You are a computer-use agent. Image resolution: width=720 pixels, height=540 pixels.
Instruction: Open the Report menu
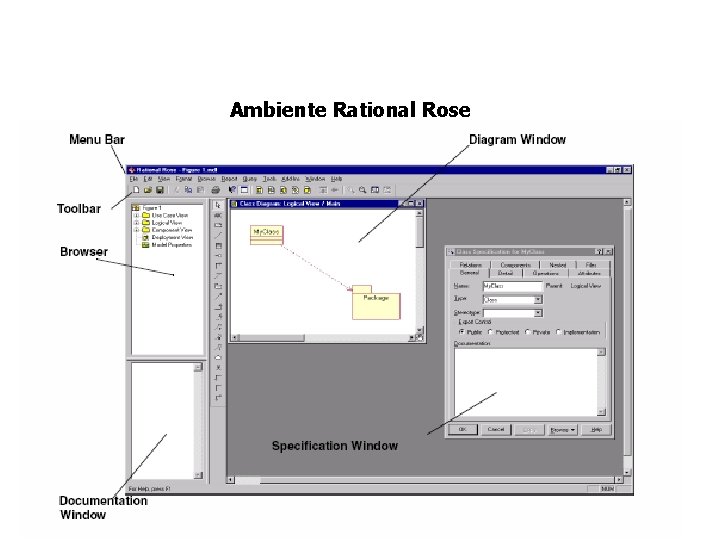(x=229, y=179)
